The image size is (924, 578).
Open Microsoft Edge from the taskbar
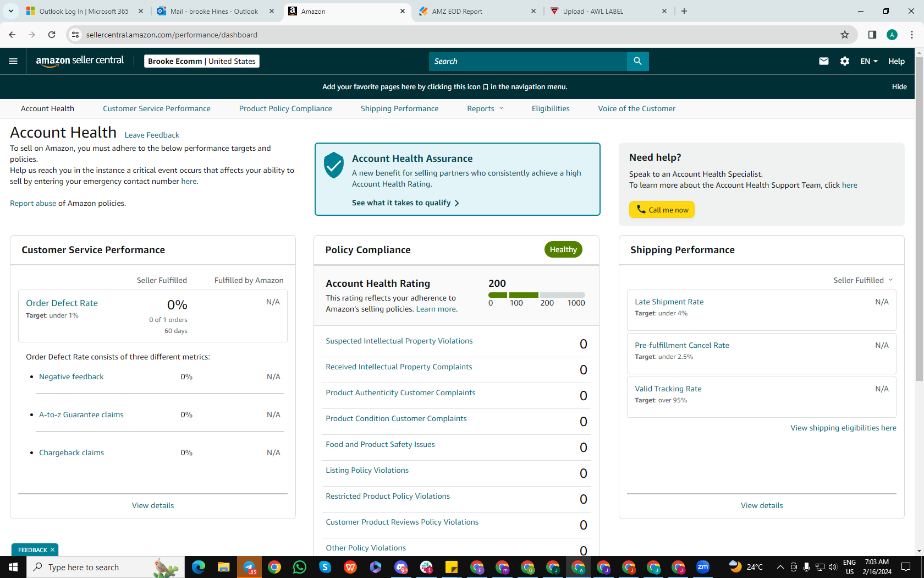tap(199, 567)
